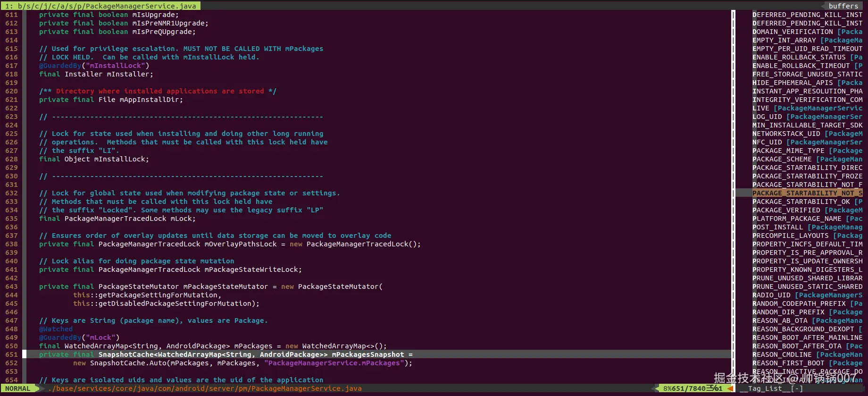
Task: Jump to PRECOMPILE_LAYOUTS tag
Action: click(x=807, y=236)
